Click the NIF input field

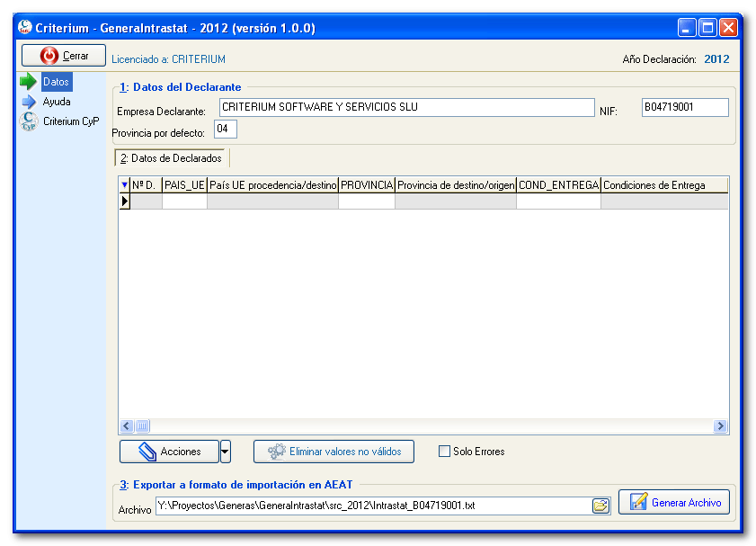tap(685, 107)
